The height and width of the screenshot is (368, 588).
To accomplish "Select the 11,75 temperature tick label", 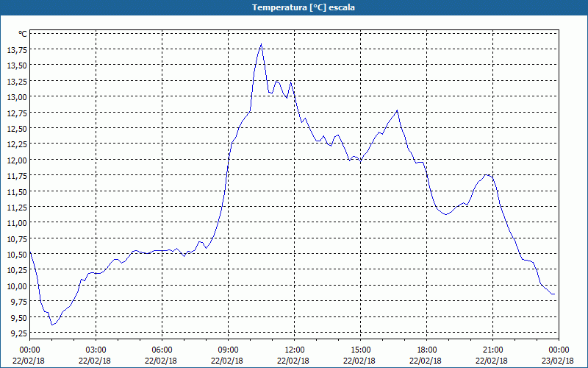I will coord(17,176).
